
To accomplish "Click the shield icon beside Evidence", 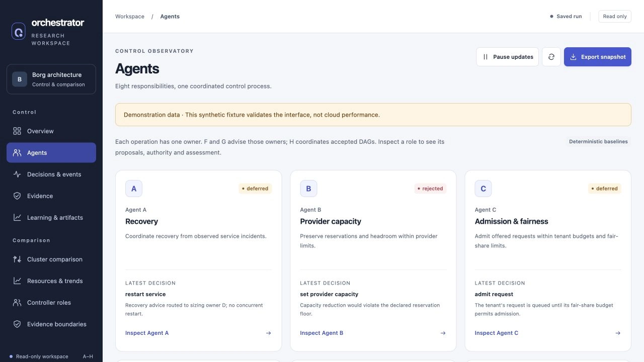I will click(x=17, y=196).
